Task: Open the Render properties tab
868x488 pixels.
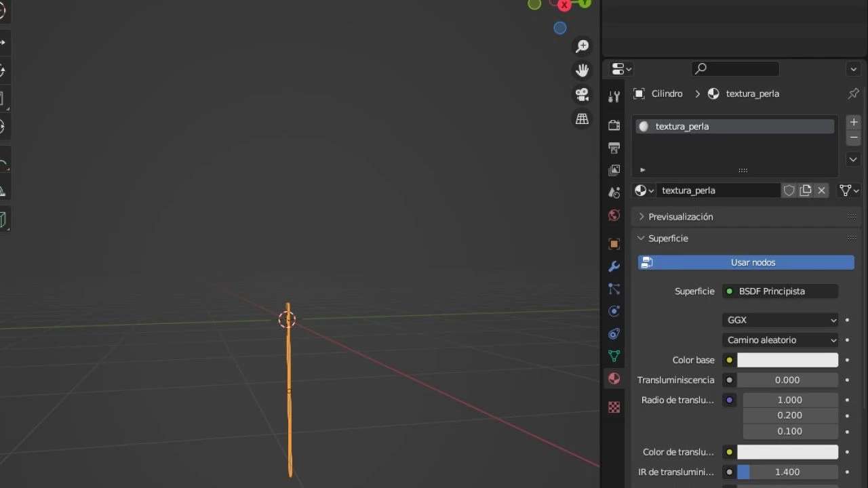Action: [614, 125]
